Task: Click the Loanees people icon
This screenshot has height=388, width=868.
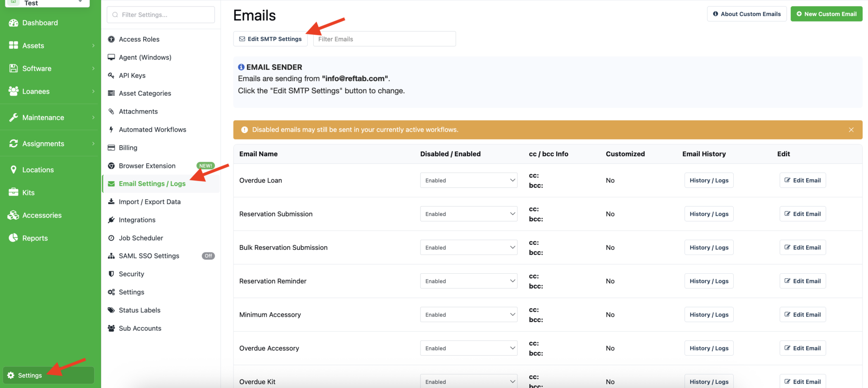Action: pyautogui.click(x=14, y=91)
